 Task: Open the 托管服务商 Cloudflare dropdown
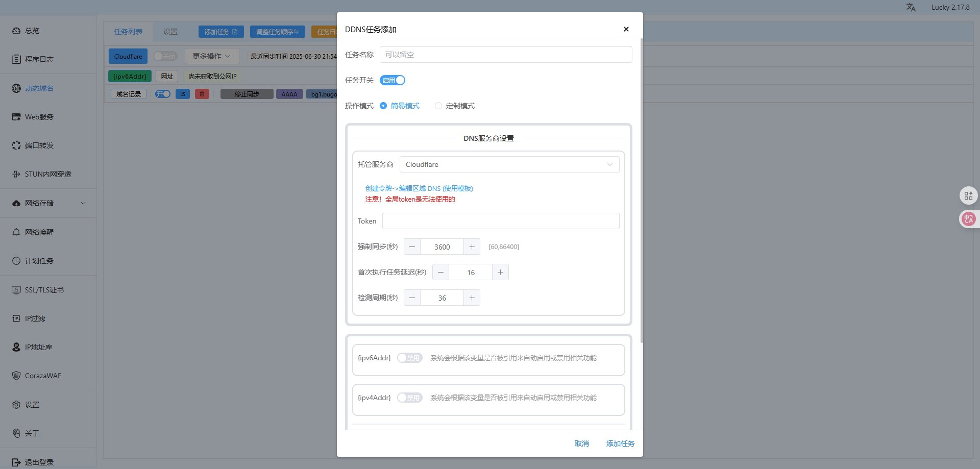tap(509, 164)
